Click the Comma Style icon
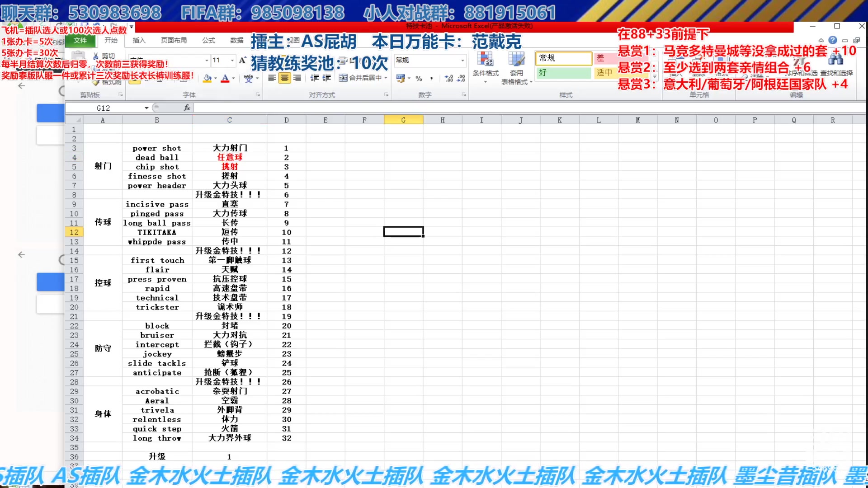 pos(432,78)
